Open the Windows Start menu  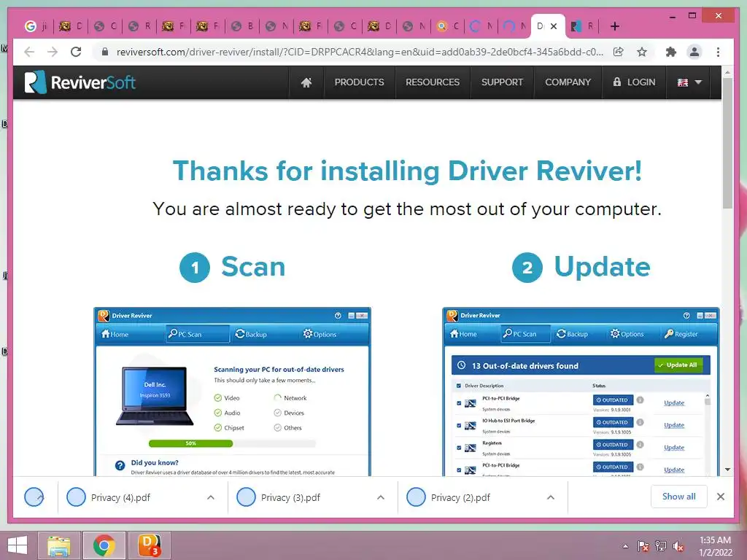click(18, 545)
